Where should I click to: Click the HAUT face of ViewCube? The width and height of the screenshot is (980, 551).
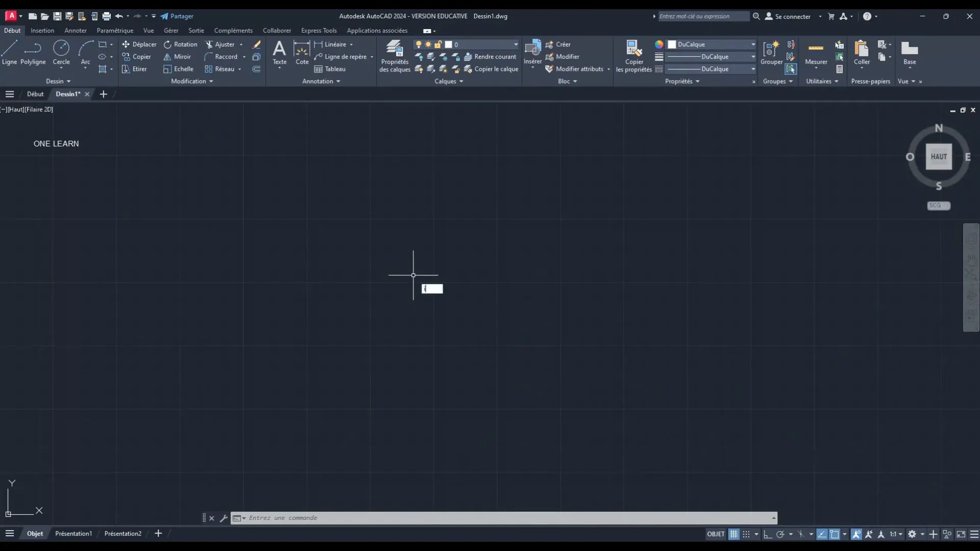939,157
